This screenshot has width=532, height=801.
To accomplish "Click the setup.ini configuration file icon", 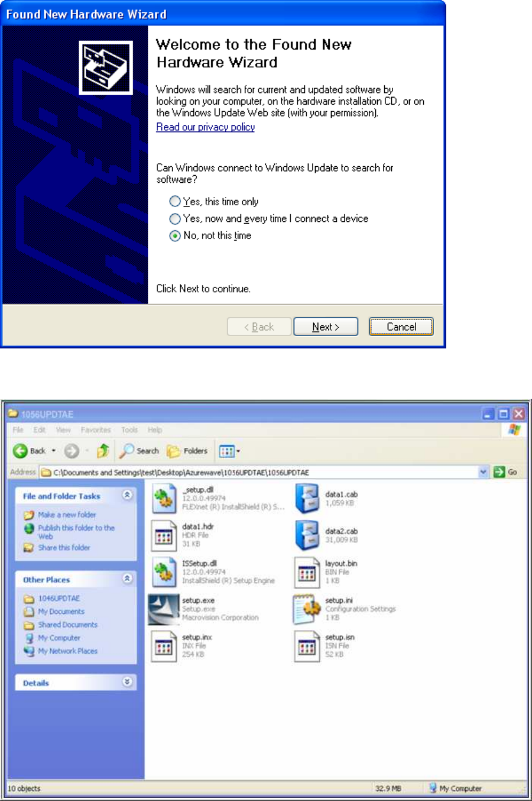I will [306, 609].
